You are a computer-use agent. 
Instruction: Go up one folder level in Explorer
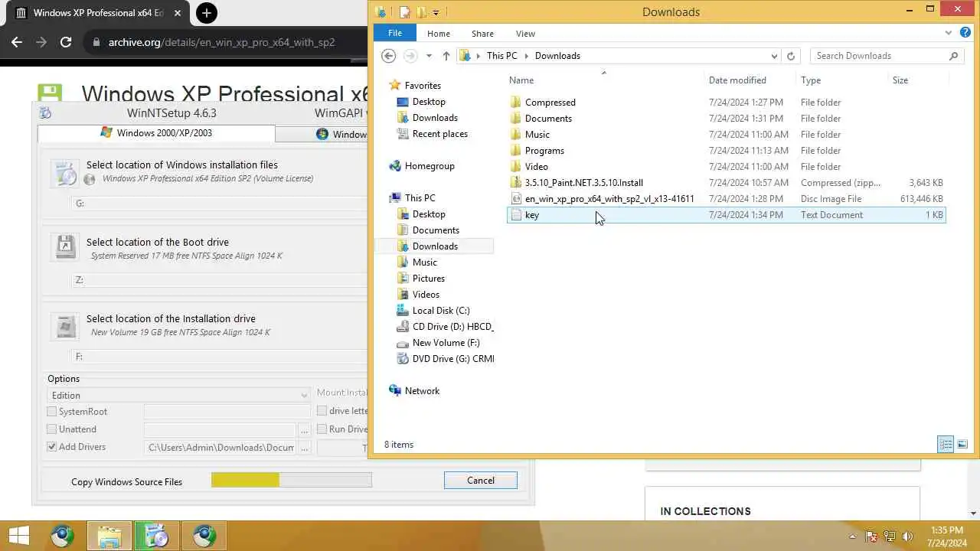(x=446, y=56)
